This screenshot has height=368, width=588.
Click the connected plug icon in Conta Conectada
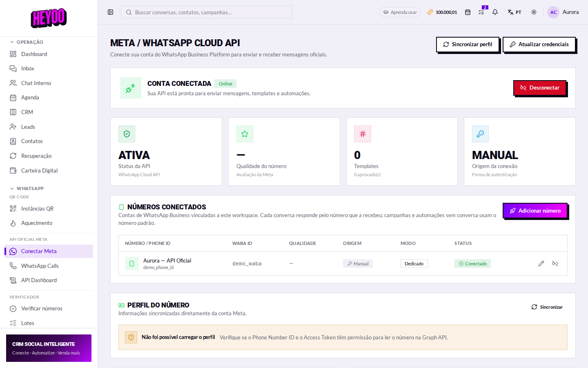[131, 88]
